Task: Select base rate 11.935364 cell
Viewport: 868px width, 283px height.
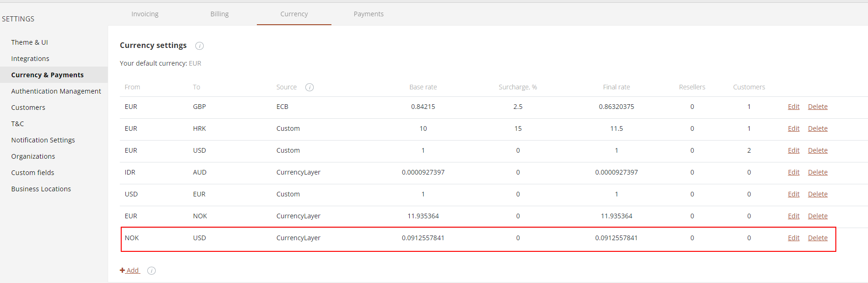Action: tap(423, 216)
